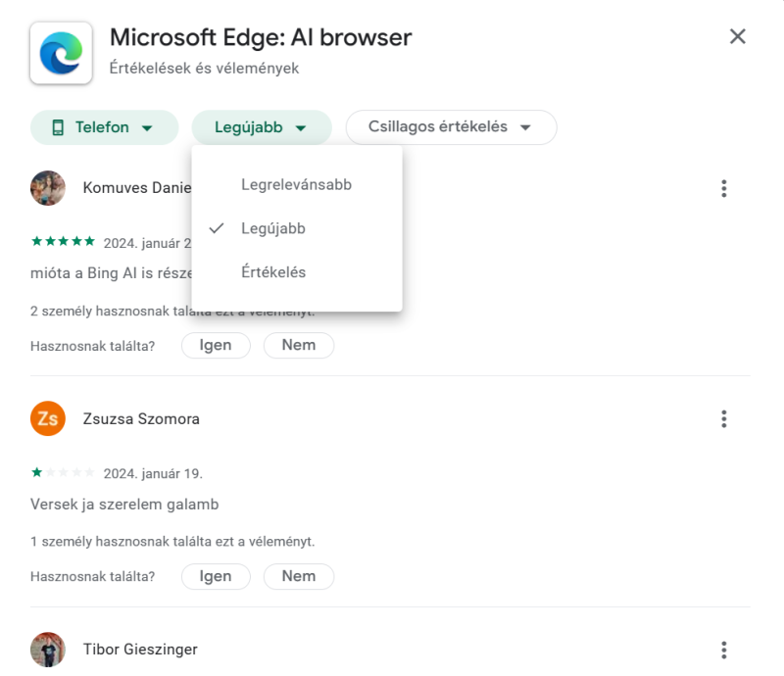
Task: Click the five-star rating of Komuves review
Action: click(63, 242)
